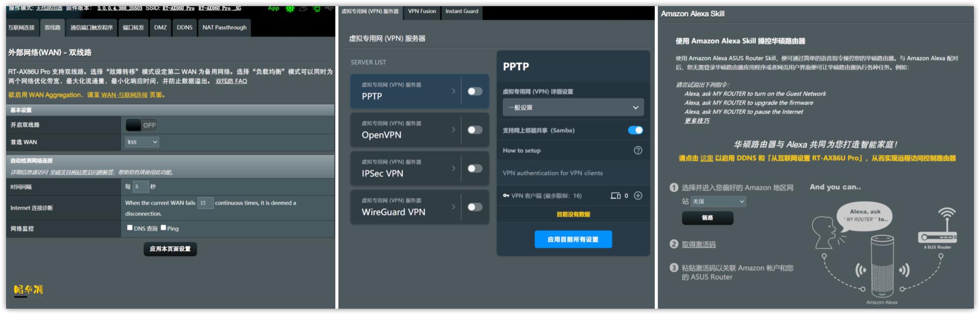Viewport: 980px width, 324px height.
Task: Click the green gear status icon
Action: point(290,9)
